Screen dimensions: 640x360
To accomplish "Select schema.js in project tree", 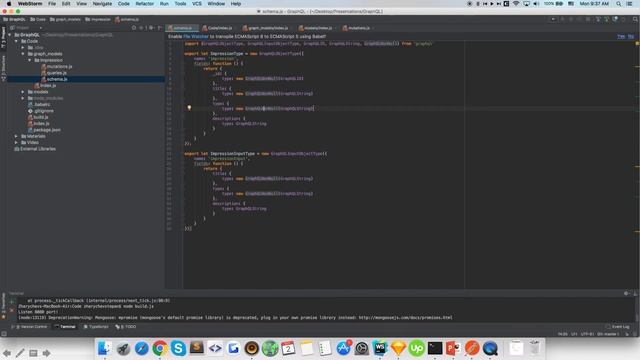I will click(54, 79).
